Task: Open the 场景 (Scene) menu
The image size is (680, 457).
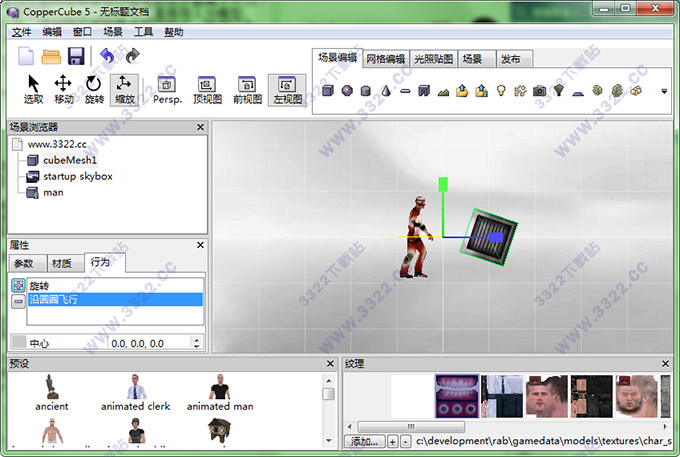Action: (x=113, y=32)
